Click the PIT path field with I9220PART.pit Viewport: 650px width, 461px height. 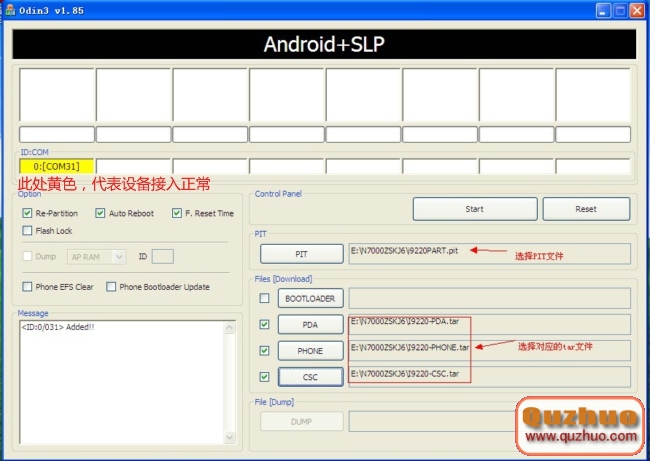490,254
